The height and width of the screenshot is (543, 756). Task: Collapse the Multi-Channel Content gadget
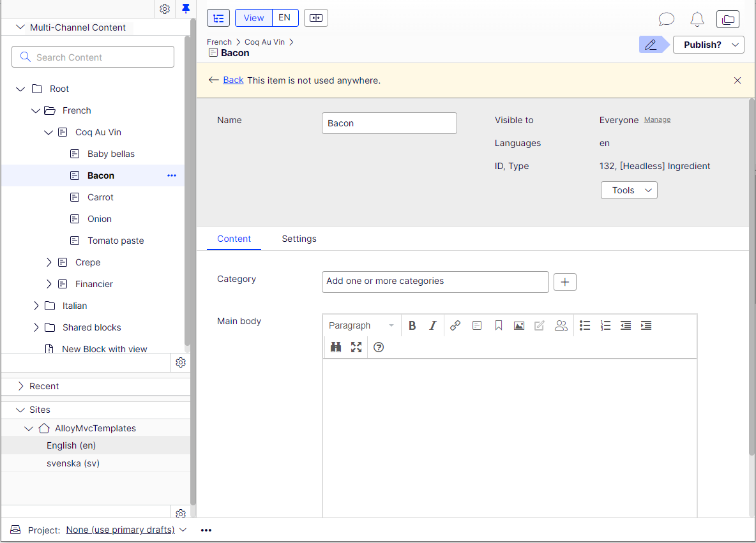point(20,27)
